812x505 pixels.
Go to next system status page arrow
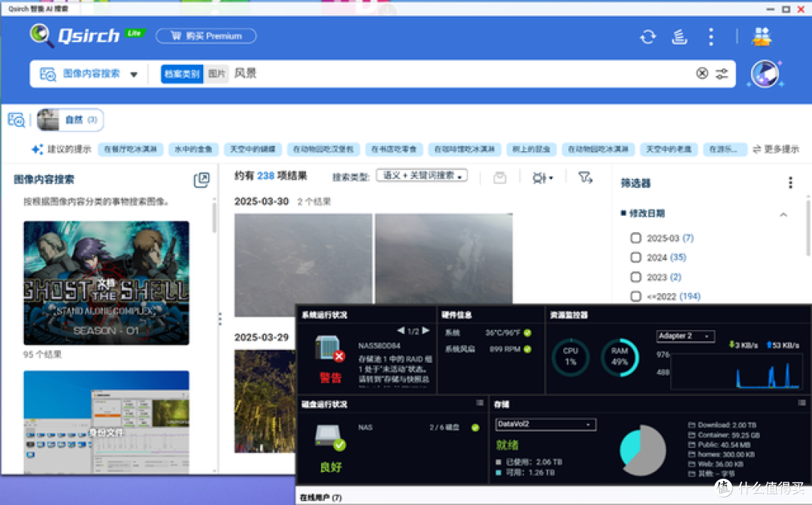click(x=426, y=330)
